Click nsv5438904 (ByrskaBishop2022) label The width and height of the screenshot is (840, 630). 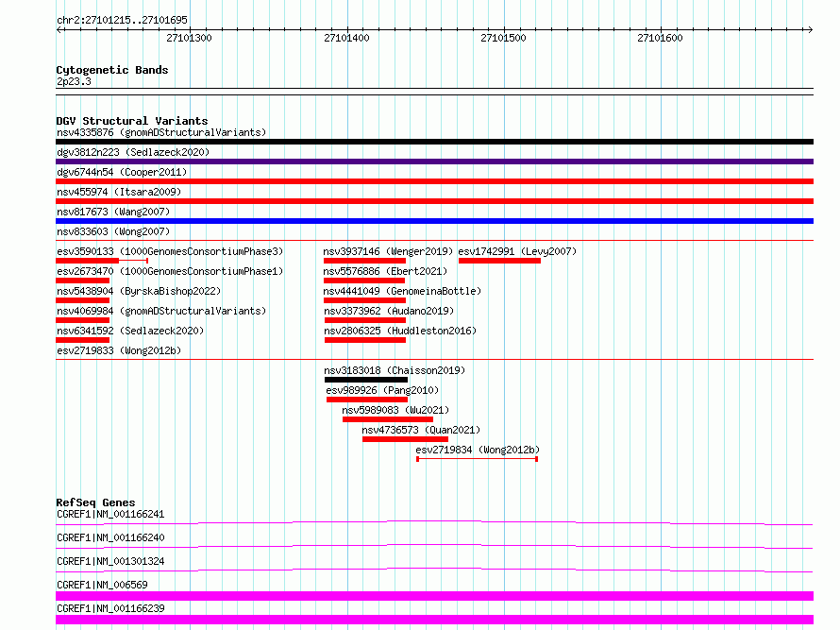(x=139, y=291)
